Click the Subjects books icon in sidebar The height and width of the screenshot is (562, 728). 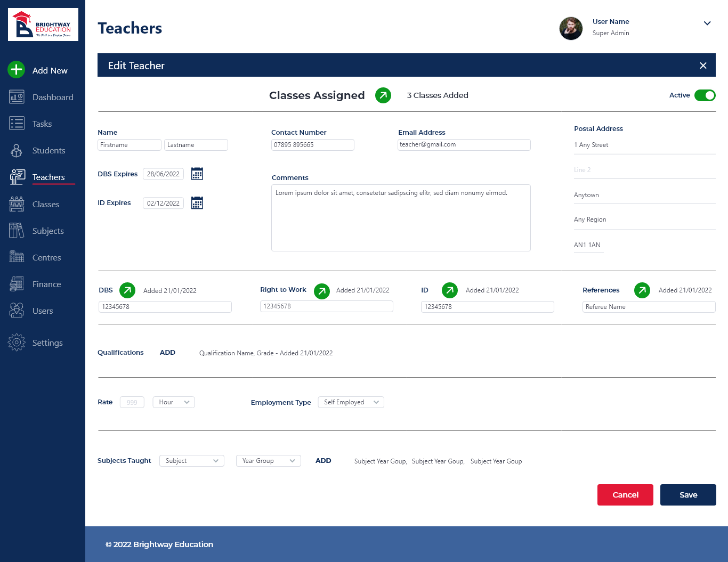(17, 231)
